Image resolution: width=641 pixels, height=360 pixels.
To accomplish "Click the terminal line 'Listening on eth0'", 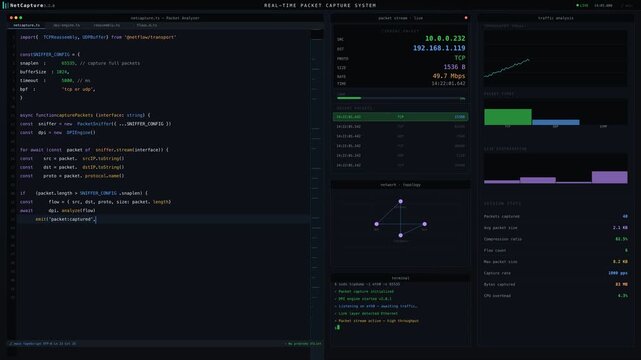I will click(x=376, y=306).
